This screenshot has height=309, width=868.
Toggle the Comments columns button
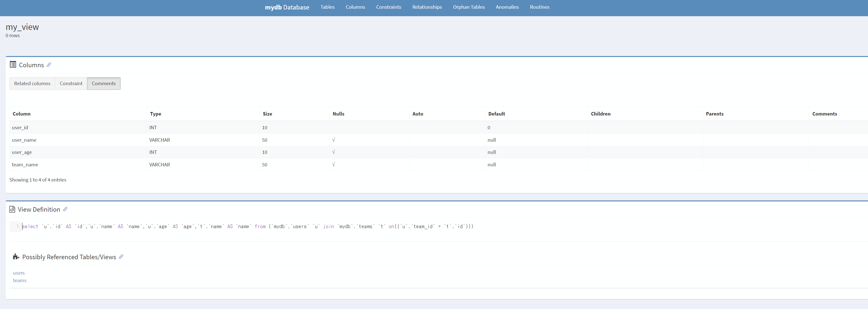103,83
